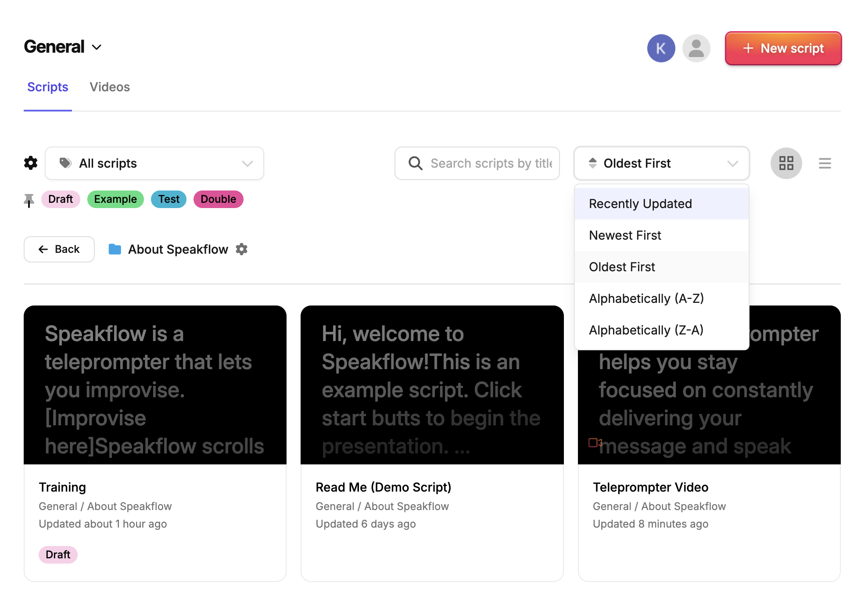Screen dimensions: 868x611
Task: Select Recently Updated sort option
Action: pyautogui.click(x=640, y=204)
